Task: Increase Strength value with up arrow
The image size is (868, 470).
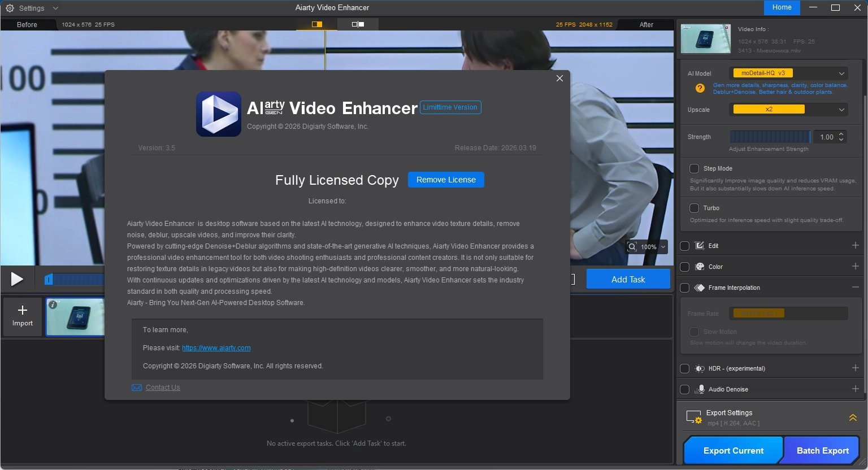Action: click(x=841, y=134)
